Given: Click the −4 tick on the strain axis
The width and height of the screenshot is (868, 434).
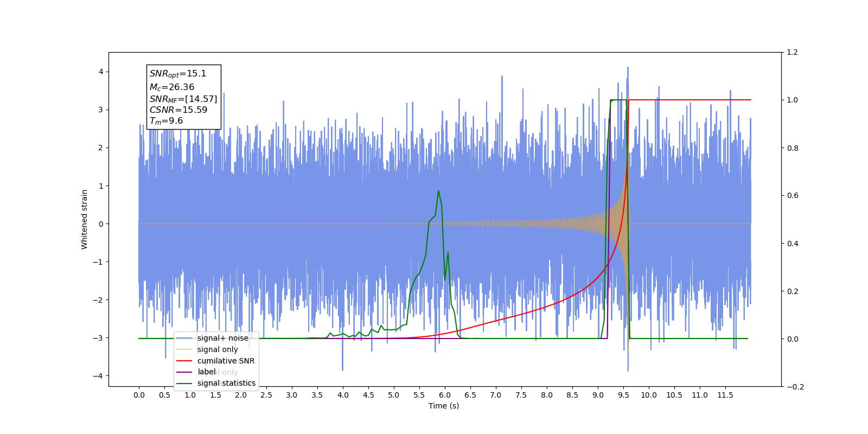Looking at the screenshot, I should 98,376.
